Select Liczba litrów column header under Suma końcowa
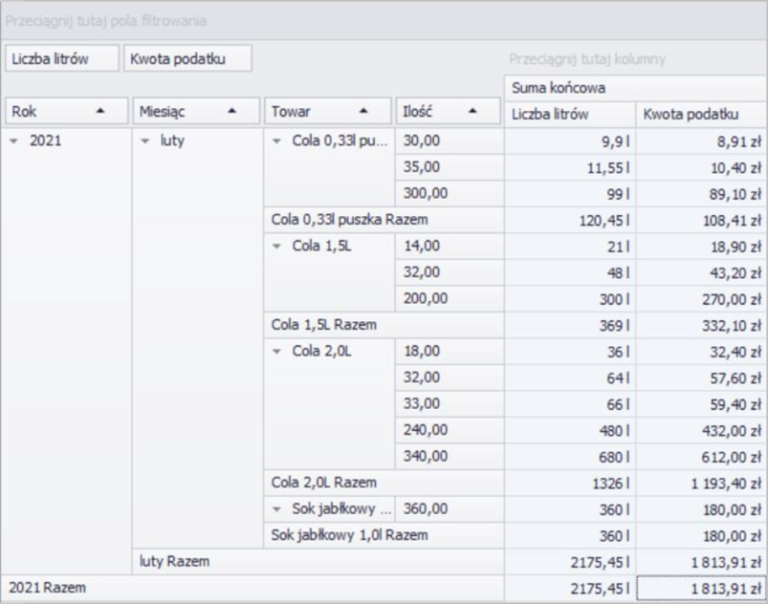768x604 pixels. (569, 114)
